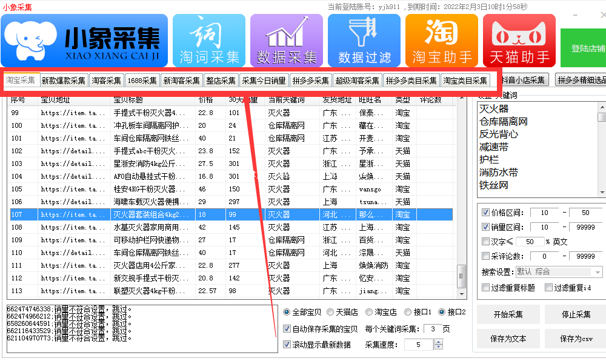Click the 每个关键词采集 page count field
606x364 pixels.
point(433,329)
